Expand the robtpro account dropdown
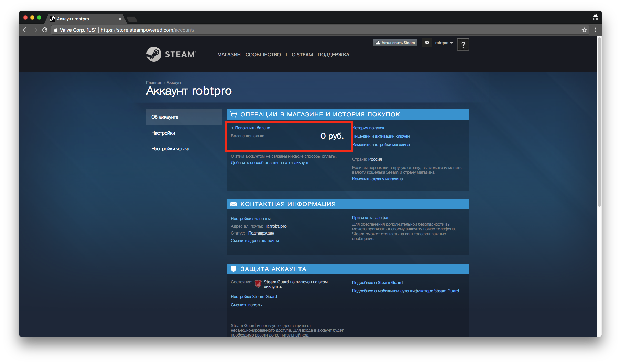The height and width of the screenshot is (364, 621). click(444, 43)
